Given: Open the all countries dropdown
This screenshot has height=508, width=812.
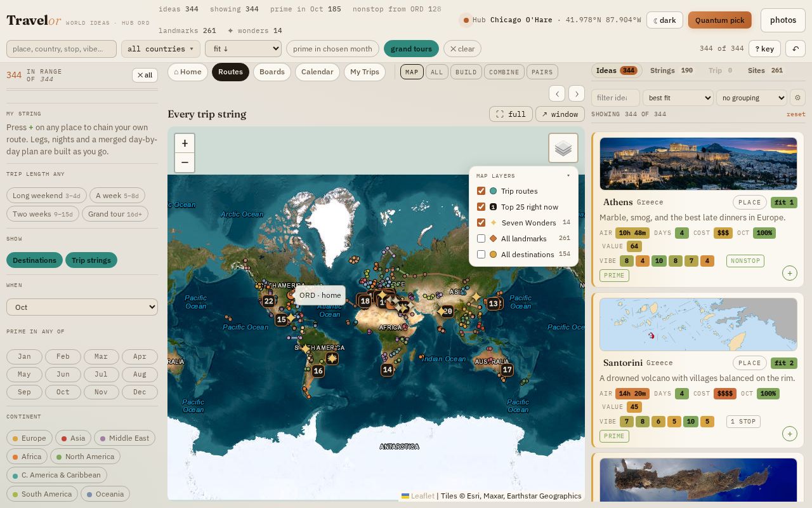Looking at the screenshot, I should (160, 49).
